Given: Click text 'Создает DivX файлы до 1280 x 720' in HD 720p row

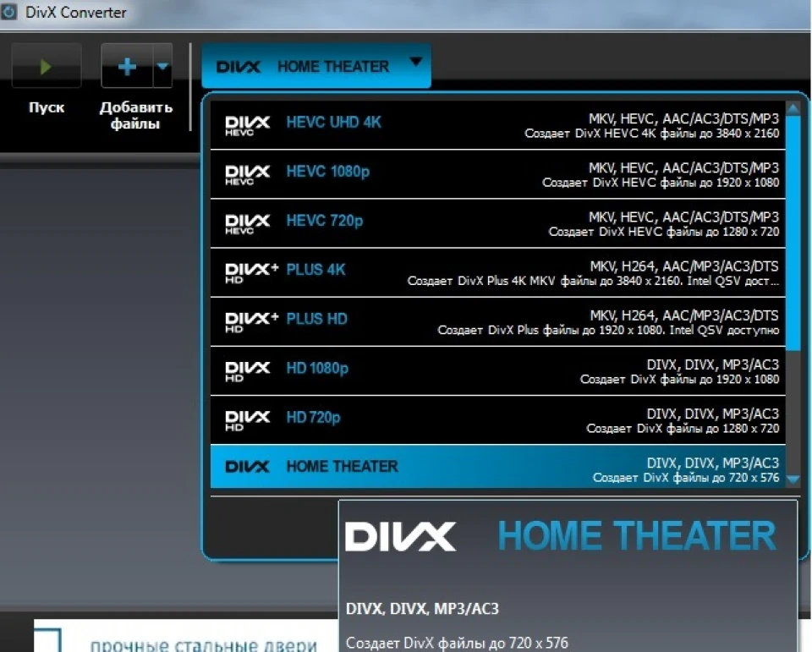Looking at the screenshot, I should 683,429.
